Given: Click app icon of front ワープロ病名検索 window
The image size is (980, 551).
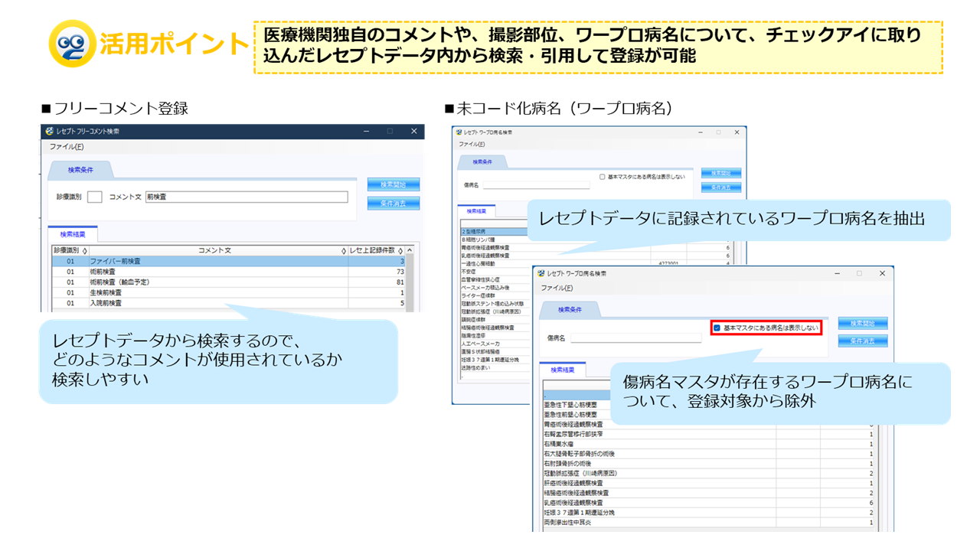Looking at the screenshot, I should pos(541,273).
